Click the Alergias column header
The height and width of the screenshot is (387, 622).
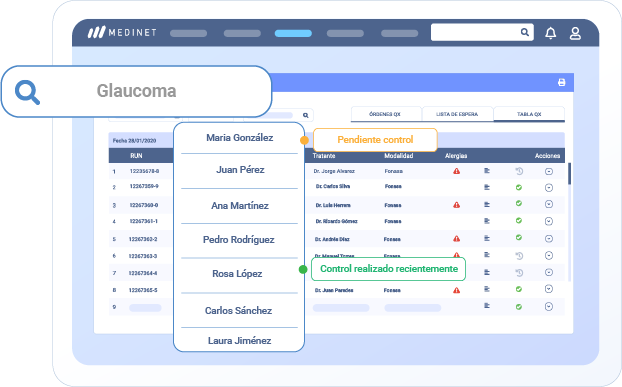pyautogui.click(x=456, y=156)
